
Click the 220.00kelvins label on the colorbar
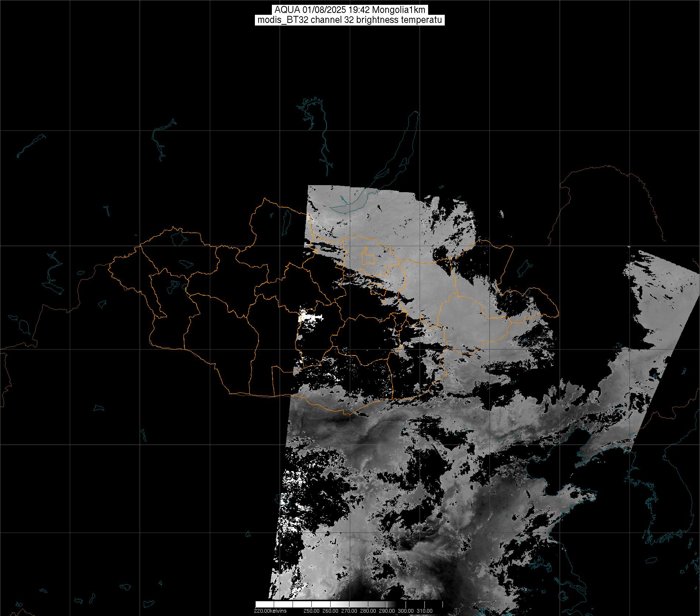[x=270, y=611]
